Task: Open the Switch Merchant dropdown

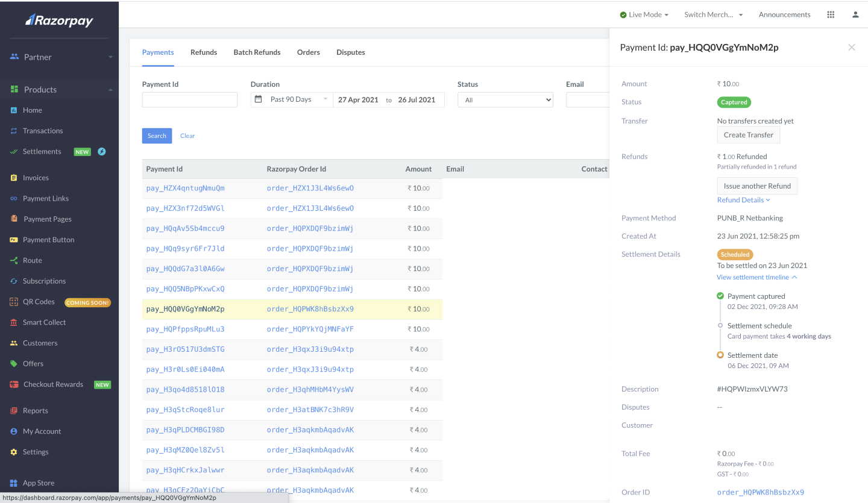Action: (x=714, y=14)
